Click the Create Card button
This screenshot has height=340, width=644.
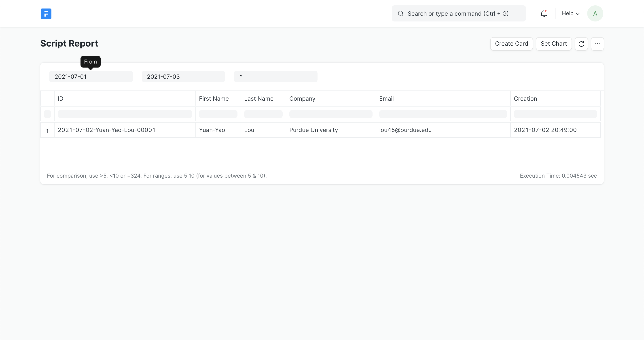[511, 44]
